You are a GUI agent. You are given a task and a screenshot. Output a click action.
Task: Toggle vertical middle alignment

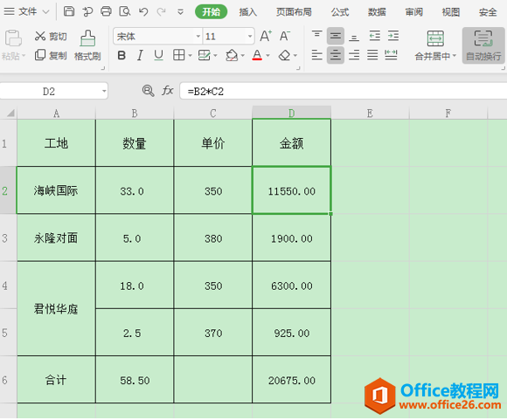336,36
